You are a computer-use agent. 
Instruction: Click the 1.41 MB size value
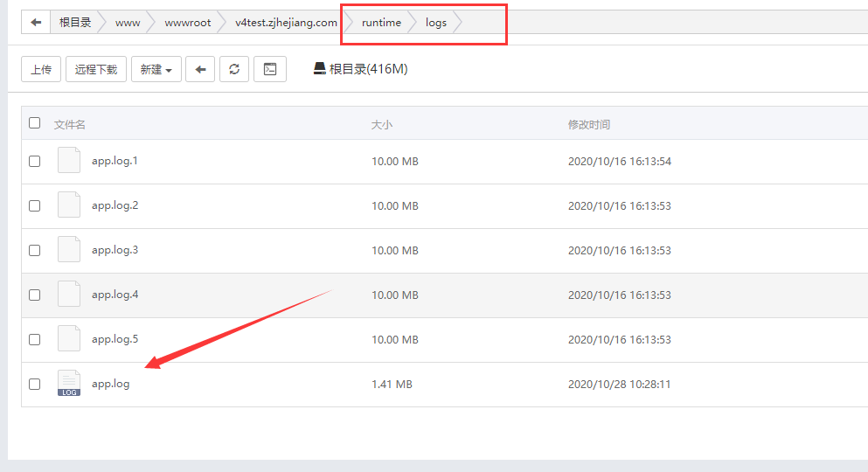click(392, 384)
